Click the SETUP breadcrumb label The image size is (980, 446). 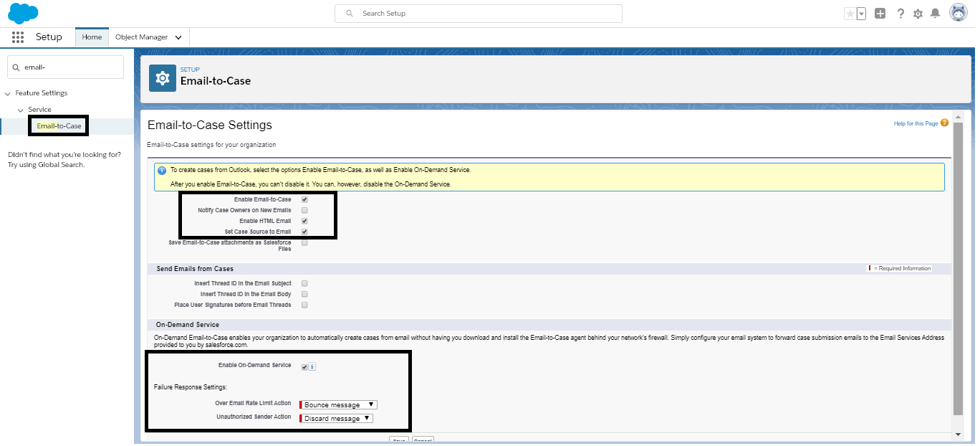coord(190,70)
